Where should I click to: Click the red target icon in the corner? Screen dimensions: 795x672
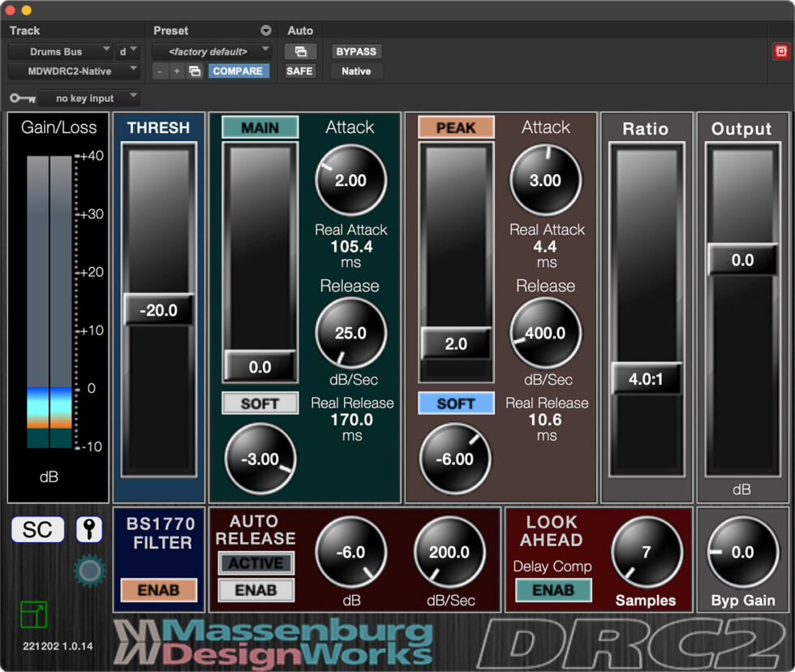(x=781, y=50)
